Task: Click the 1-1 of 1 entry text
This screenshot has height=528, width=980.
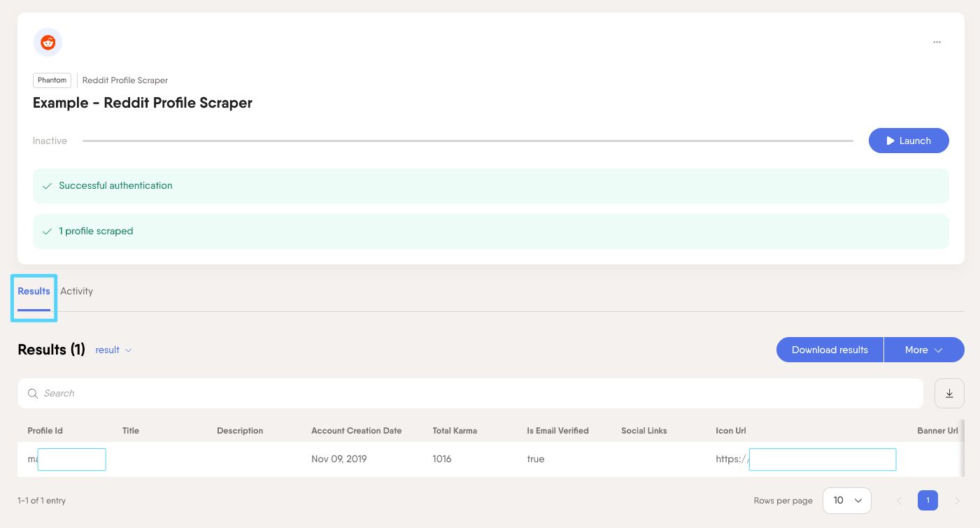Action: [x=41, y=501]
